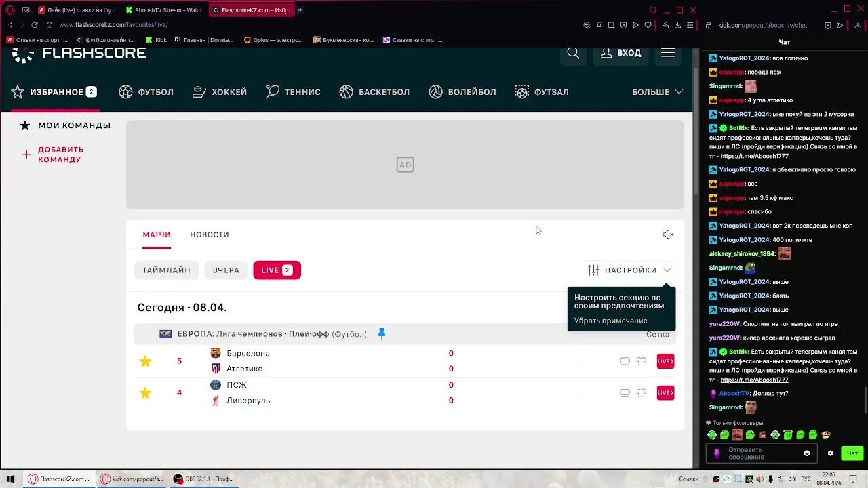
Task: Click the green Чат send button
Action: click(852, 453)
